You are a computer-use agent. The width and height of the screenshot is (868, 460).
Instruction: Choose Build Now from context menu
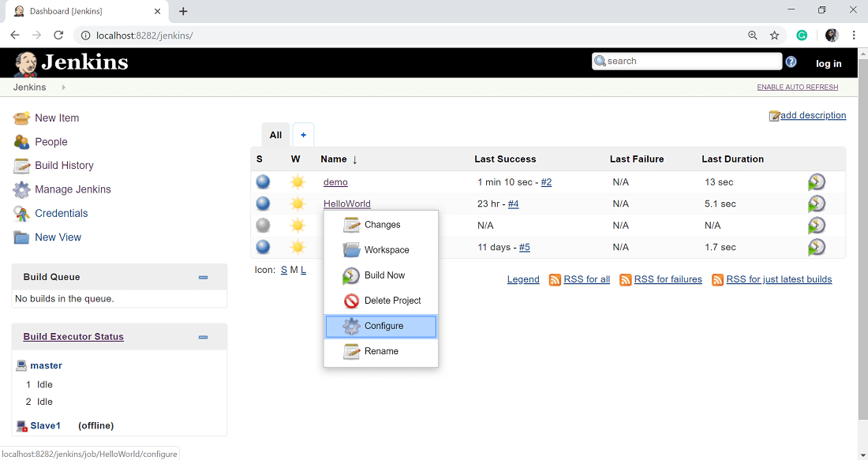point(381,275)
